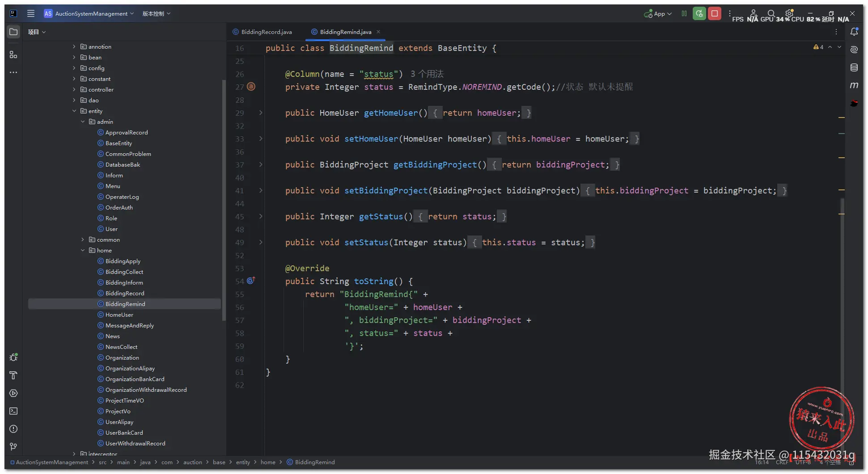Collapse the home folder
Viewport: 868px width, 474px height.
83,250
